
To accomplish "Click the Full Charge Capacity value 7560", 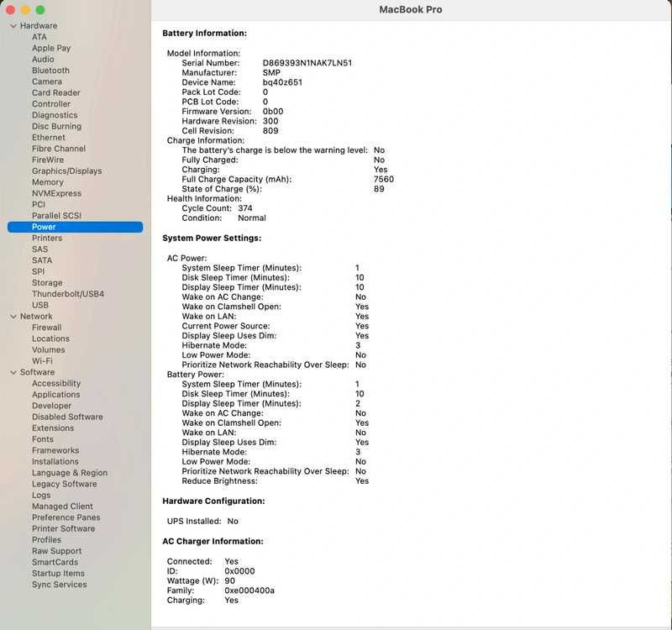I will 384,179.
